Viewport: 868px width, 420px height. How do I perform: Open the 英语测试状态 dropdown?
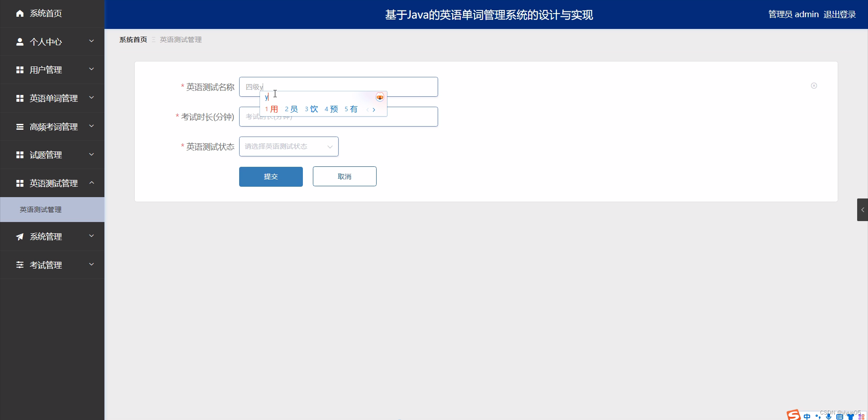click(x=288, y=146)
